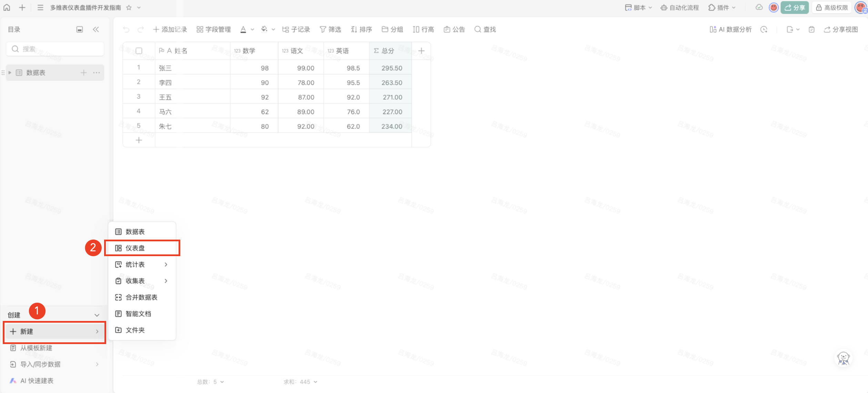868x393 pixels.
Task: Open the 查找 search tool
Action: 485,29
